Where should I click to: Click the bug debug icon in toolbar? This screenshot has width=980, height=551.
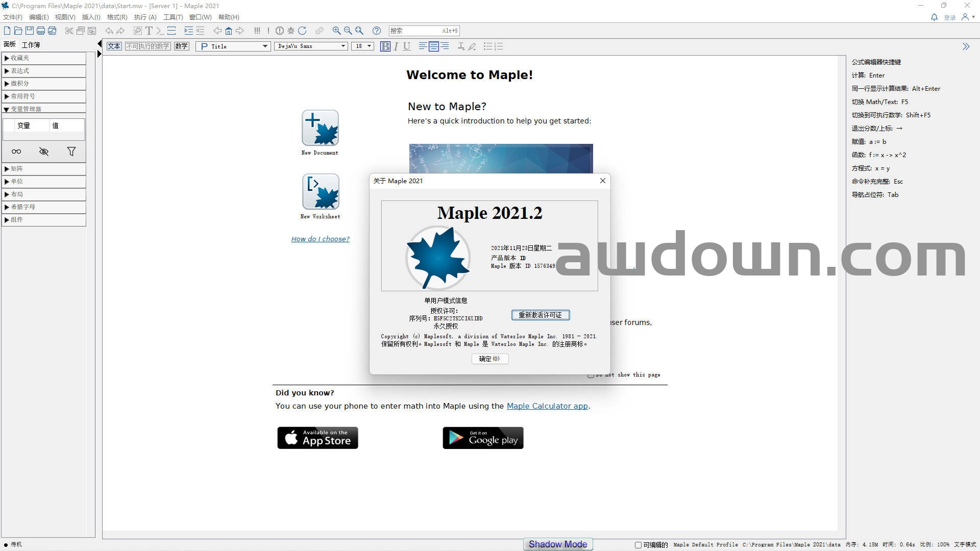[291, 31]
